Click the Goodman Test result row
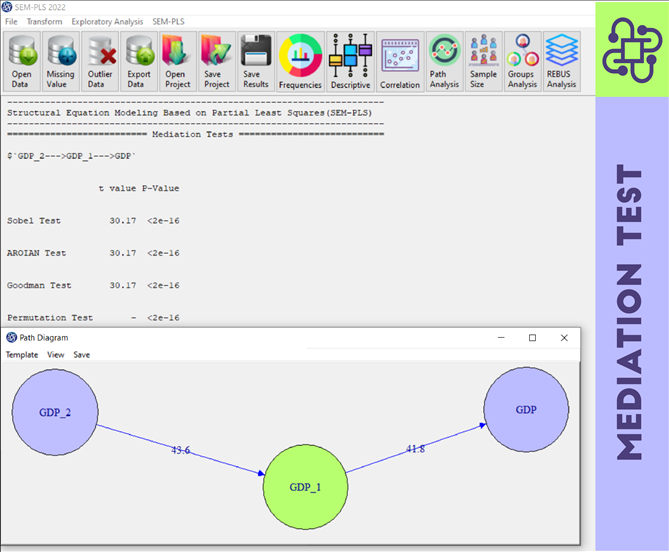The width and height of the screenshot is (669, 552). pyautogui.click(x=93, y=285)
